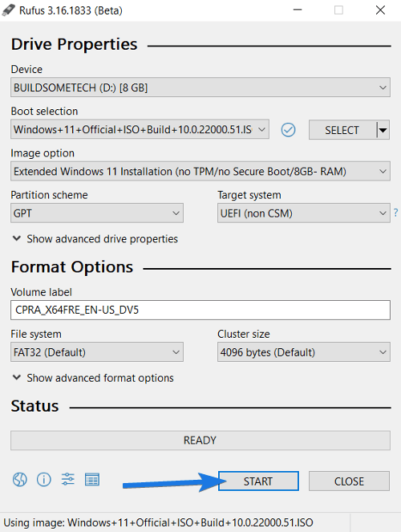The image size is (401, 532).
Task: Open the Boot selection dropdown
Action: point(140,129)
